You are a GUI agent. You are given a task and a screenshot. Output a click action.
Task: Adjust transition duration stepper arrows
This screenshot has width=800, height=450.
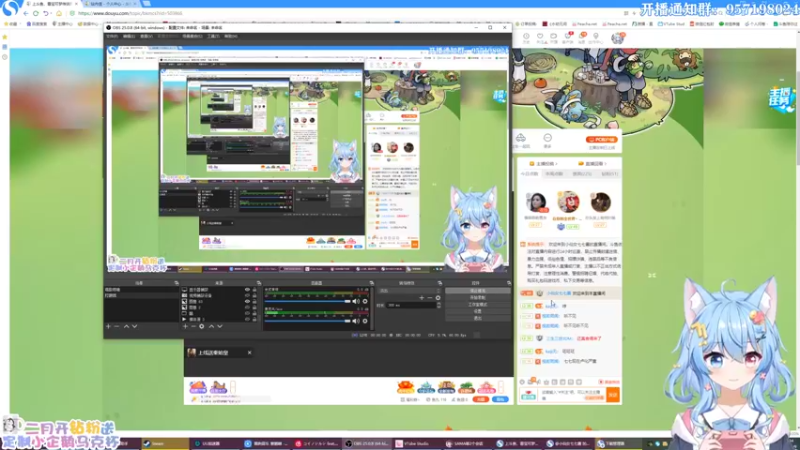tap(438, 305)
